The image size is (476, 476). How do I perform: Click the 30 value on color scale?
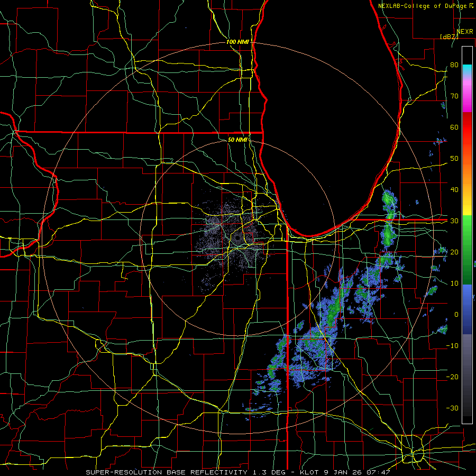click(454, 221)
